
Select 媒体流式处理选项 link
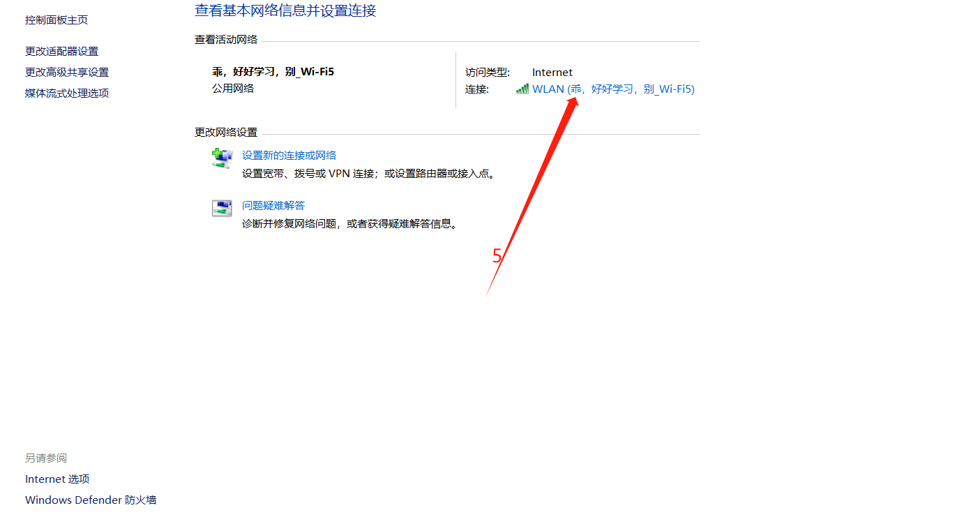pyautogui.click(x=67, y=93)
